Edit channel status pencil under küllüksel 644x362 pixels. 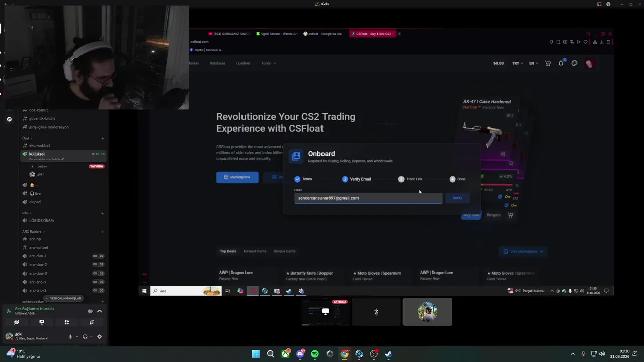coord(63,159)
